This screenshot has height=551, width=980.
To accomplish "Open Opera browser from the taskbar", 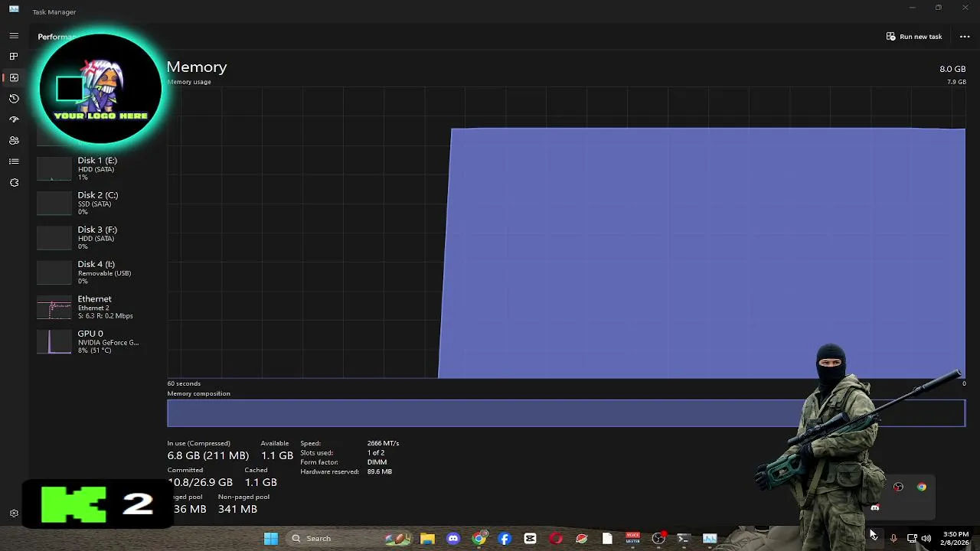I will (556, 538).
